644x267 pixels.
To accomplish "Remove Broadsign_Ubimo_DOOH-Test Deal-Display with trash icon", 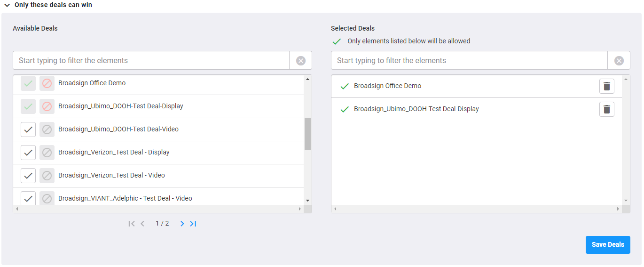I will point(607,109).
